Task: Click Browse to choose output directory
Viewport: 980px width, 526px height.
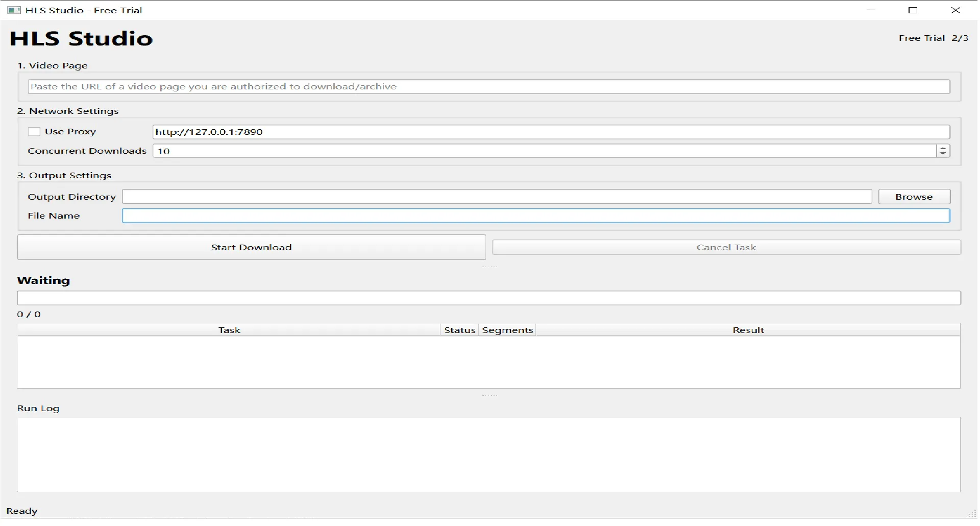Action: 914,197
